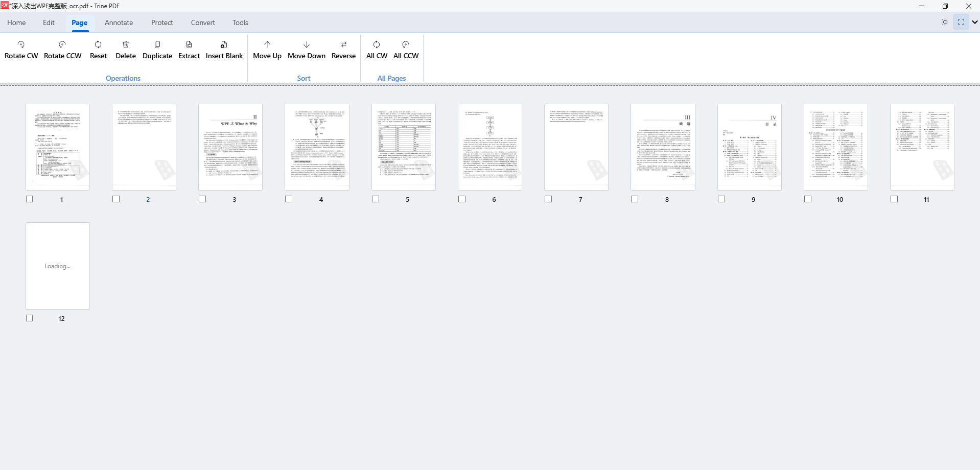Open the Edit tab
The height and width of the screenshot is (470, 980).
pyautogui.click(x=49, y=22)
